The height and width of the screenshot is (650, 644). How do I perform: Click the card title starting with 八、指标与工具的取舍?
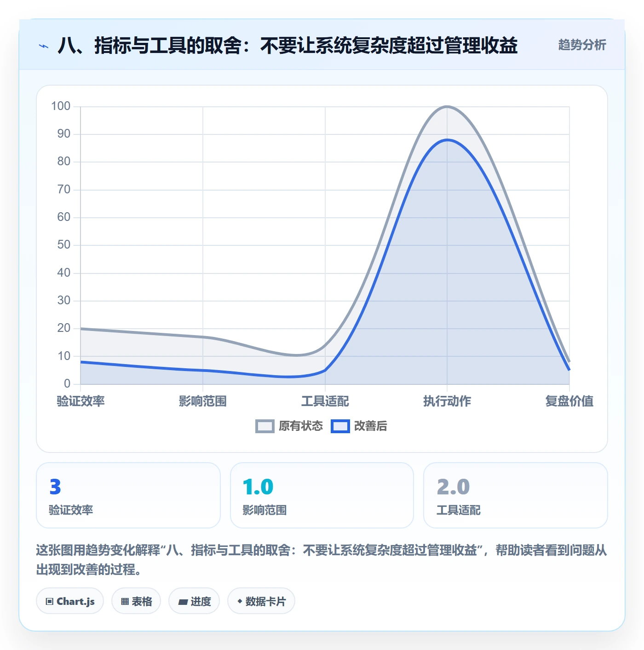coord(288,46)
